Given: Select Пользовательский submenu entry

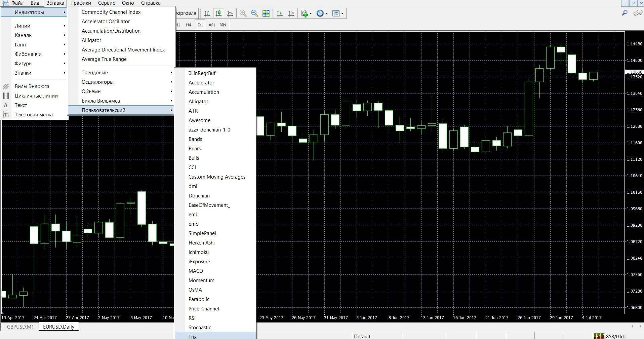Looking at the screenshot, I should coord(121,110).
